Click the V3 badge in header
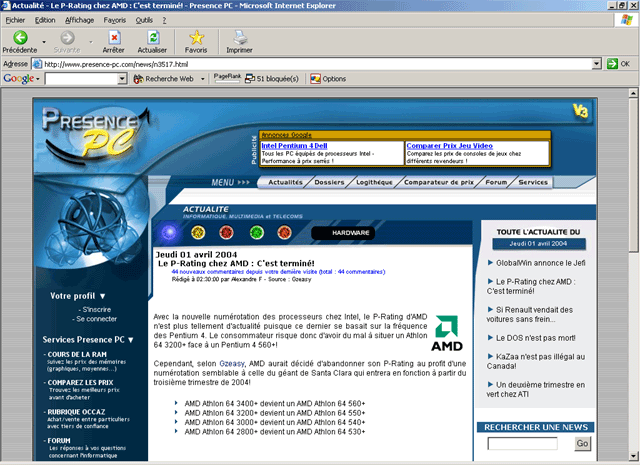 point(580,111)
